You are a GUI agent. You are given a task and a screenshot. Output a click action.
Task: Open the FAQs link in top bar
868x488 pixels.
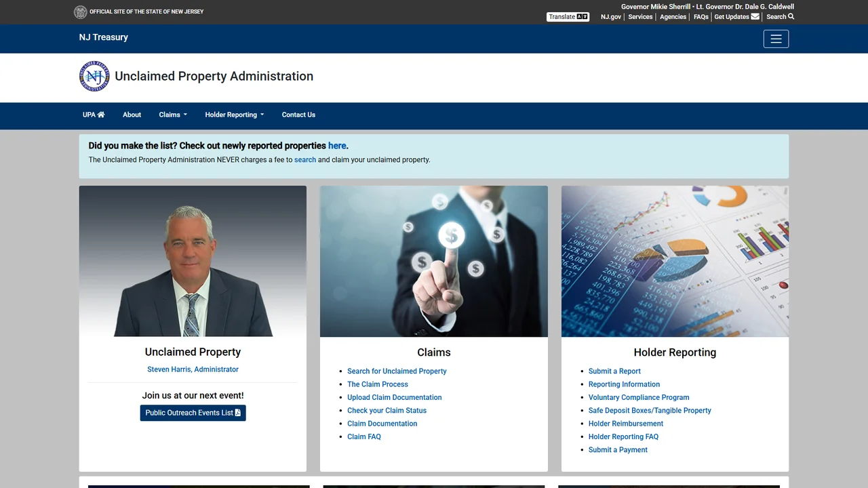point(701,17)
